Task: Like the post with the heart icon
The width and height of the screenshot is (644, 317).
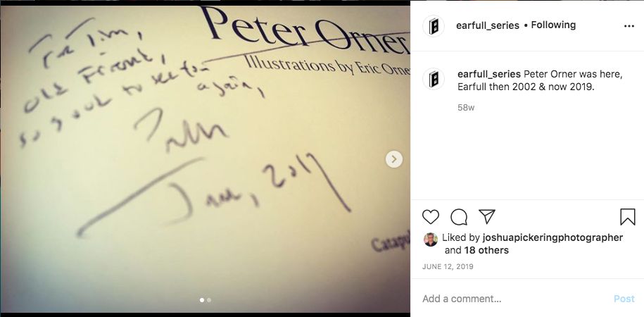Action: (431, 217)
